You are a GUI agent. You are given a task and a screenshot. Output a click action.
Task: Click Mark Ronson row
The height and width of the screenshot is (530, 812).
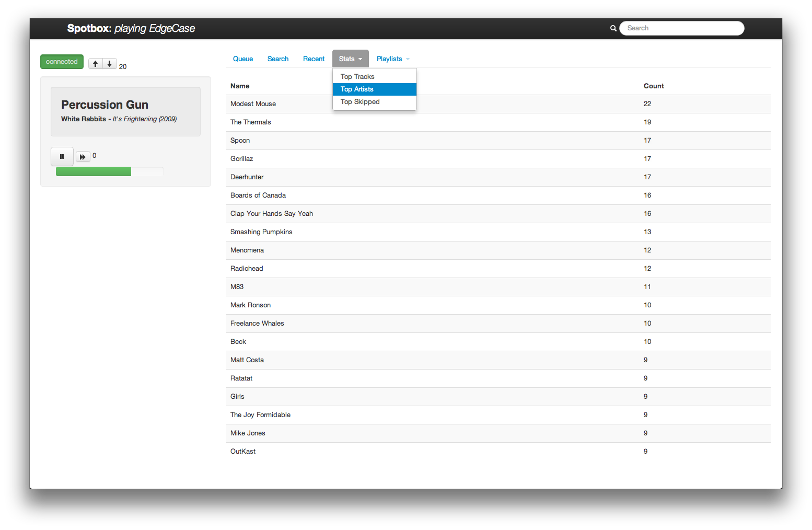coord(498,305)
